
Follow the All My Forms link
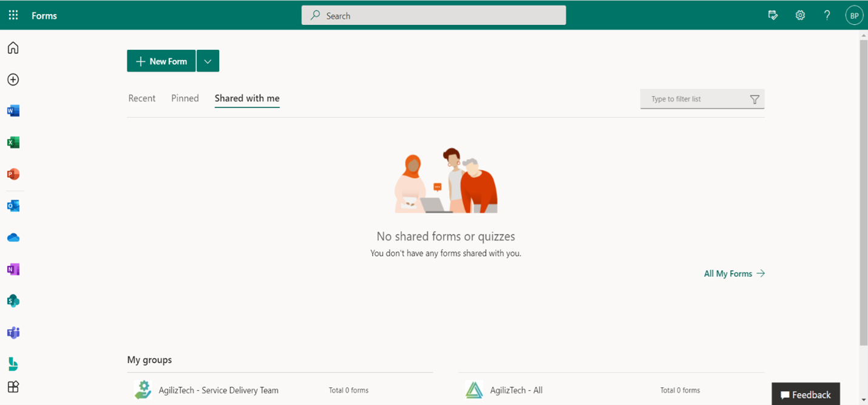pyautogui.click(x=734, y=274)
